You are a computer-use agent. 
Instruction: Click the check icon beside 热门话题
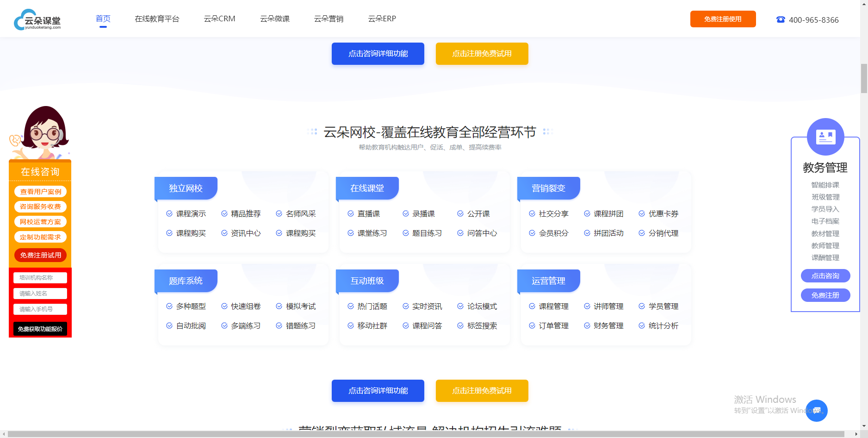click(x=351, y=306)
